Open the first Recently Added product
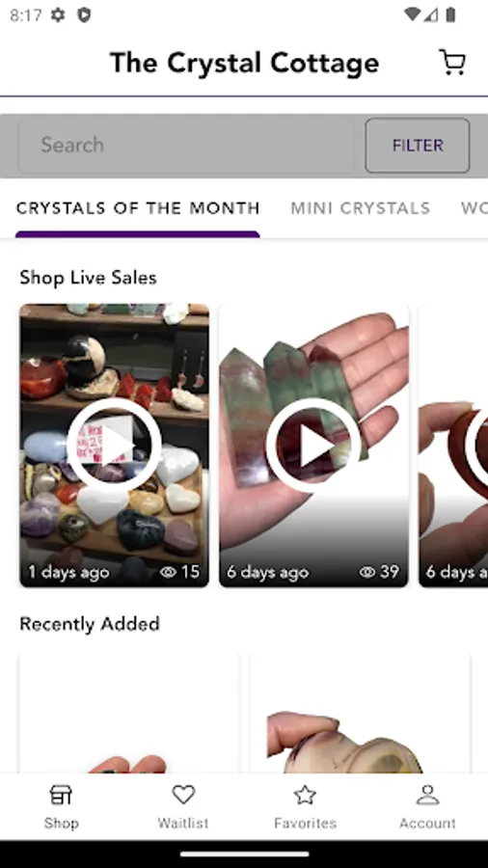Screen dimensions: 488x868 point(129,713)
